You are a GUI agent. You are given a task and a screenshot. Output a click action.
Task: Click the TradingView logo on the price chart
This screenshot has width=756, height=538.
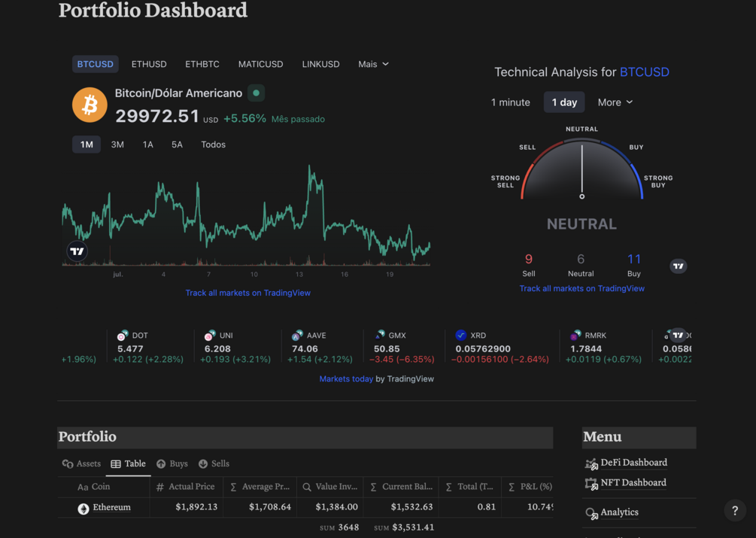point(77,251)
